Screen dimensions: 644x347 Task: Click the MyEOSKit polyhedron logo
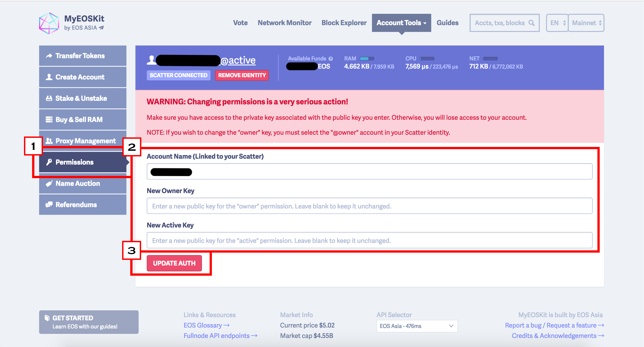click(49, 23)
